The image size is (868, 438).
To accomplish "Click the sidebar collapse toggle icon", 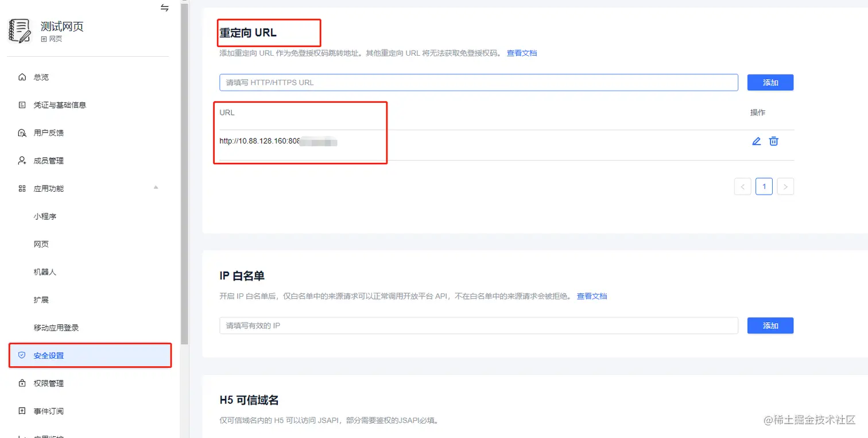I will coord(165,8).
